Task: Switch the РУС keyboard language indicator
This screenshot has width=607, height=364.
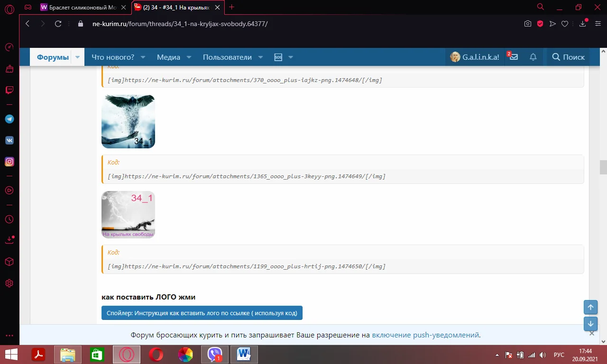Action: (x=559, y=355)
